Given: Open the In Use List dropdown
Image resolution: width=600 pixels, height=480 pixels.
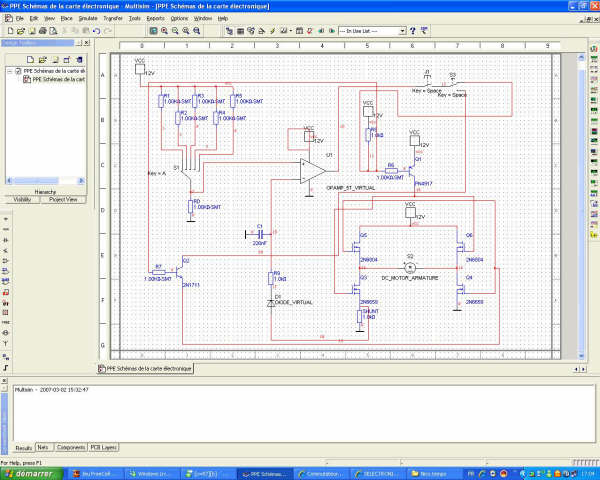Looking at the screenshot, I should tap(401, 31).
